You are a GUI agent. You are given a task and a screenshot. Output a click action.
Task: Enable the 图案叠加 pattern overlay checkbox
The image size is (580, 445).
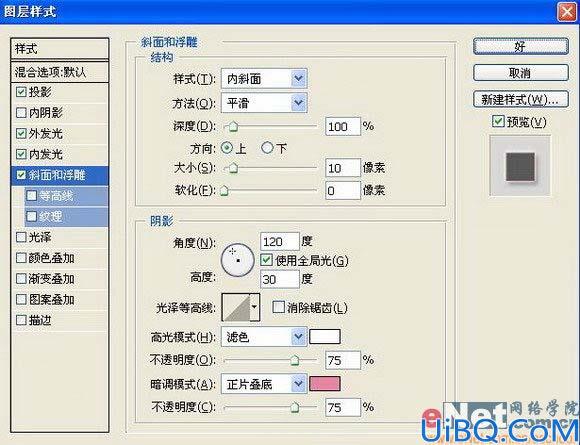pos(21,299)
